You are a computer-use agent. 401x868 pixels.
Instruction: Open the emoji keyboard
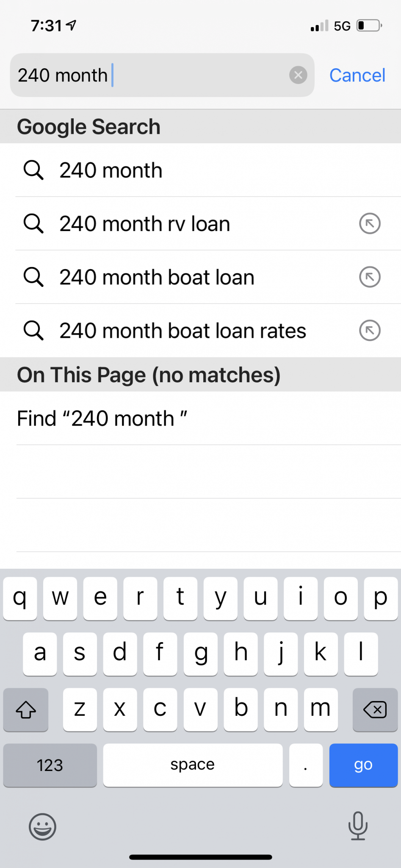[x=42, y=826]
